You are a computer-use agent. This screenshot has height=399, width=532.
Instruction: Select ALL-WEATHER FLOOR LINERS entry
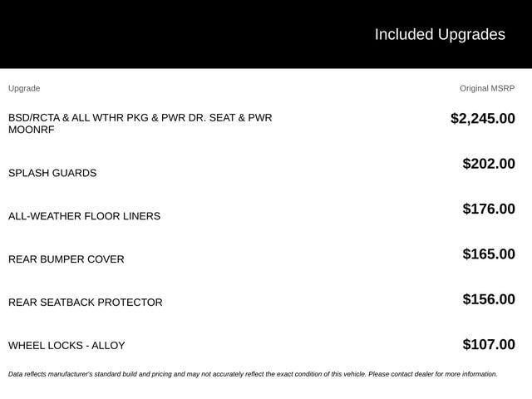(x=84, y=216)
